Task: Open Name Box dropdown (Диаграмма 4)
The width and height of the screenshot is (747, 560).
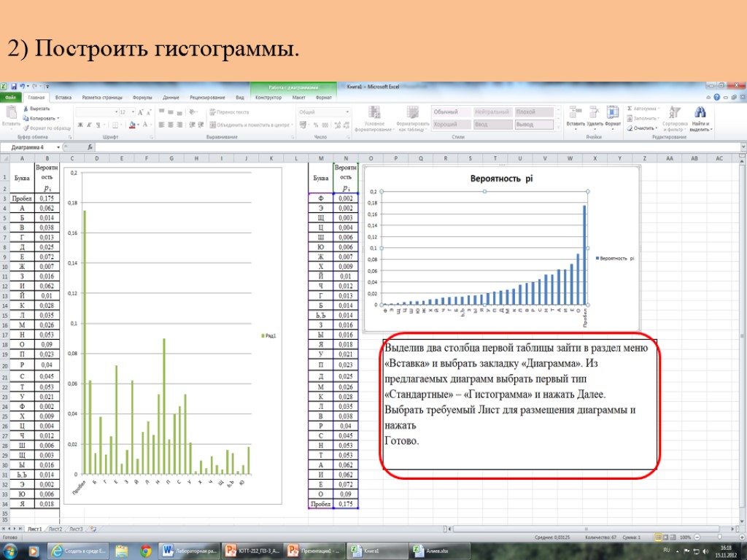Action: tap(58, 147)
